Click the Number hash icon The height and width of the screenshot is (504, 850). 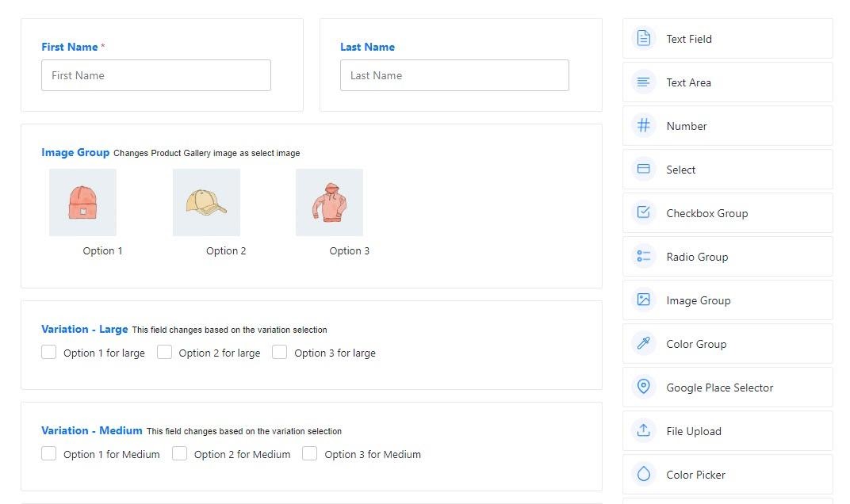pos(644,126)
